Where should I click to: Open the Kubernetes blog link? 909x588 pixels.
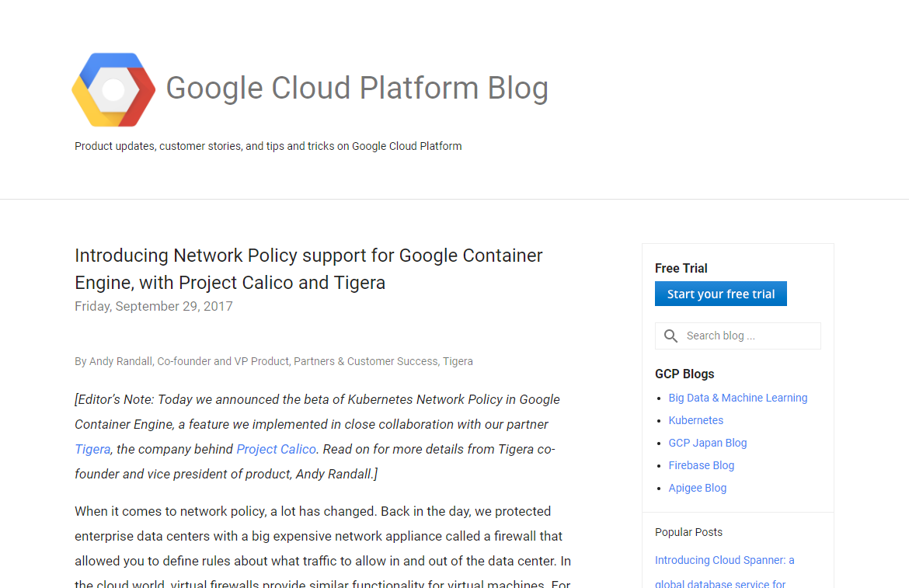[695, 420]
